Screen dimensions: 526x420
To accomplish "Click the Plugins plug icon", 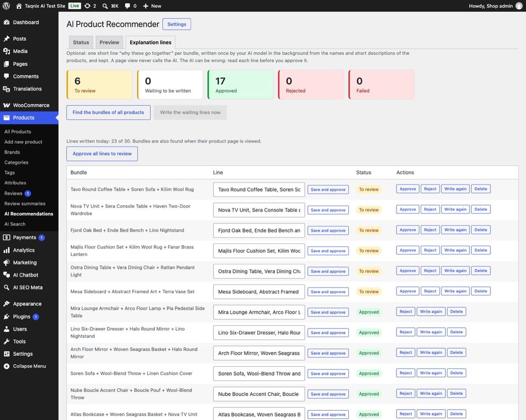I will click(7, 316).
